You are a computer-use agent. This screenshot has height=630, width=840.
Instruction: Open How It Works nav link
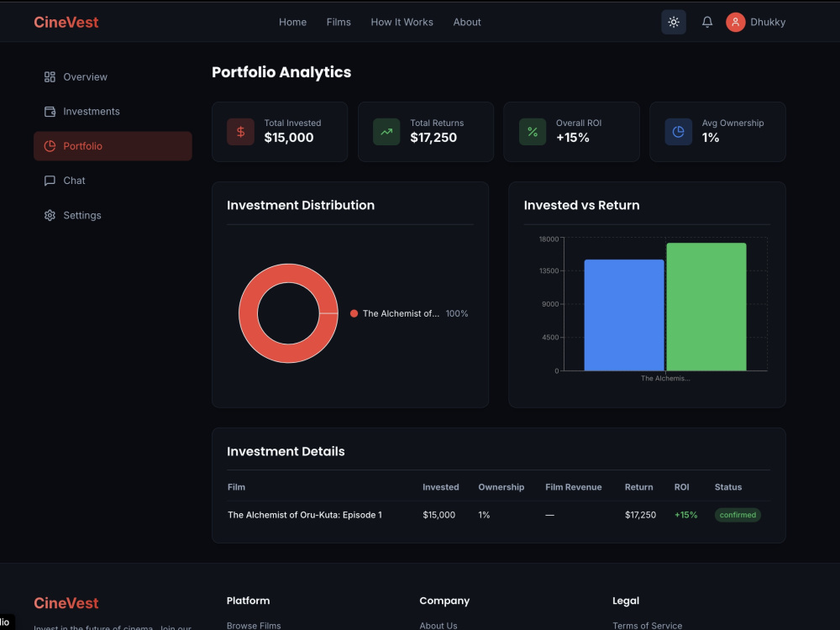[x=402, y=22]
